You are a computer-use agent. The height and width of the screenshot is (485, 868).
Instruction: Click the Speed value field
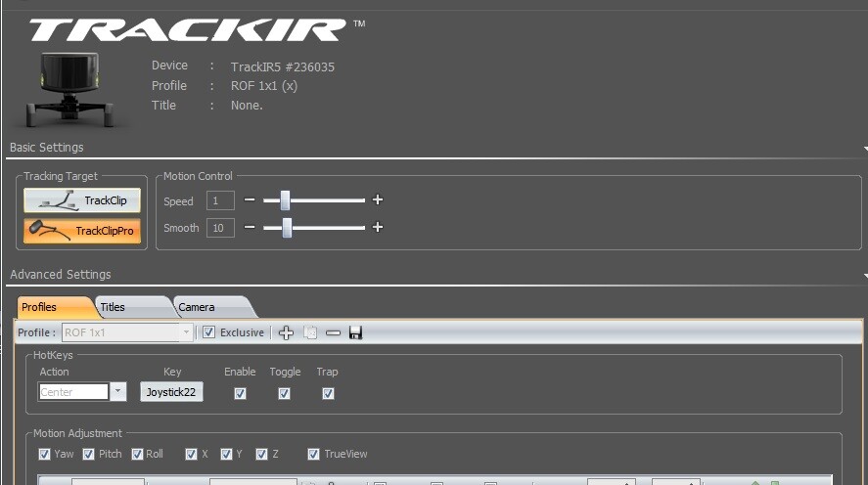[220, 200]
